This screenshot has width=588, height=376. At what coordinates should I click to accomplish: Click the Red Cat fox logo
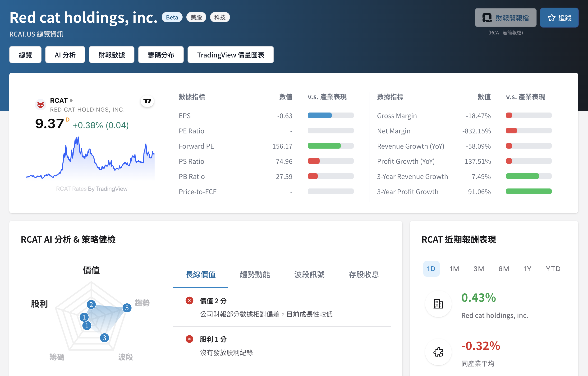pyautogui.click(x=41, y=105)
